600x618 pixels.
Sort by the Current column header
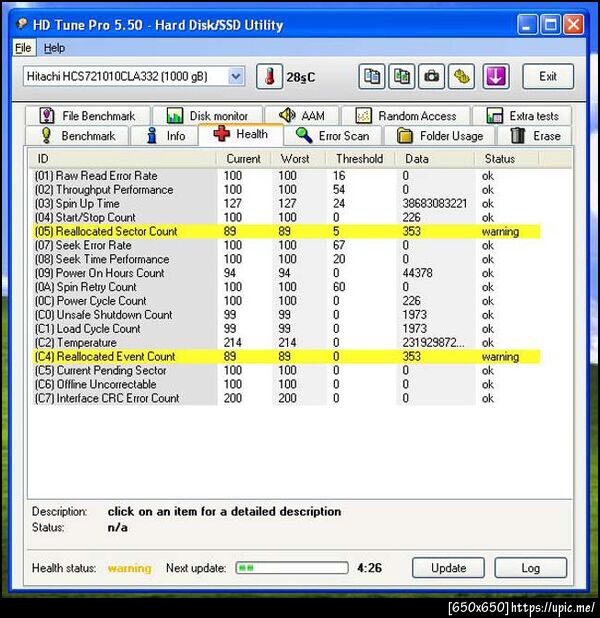point(243,159)
